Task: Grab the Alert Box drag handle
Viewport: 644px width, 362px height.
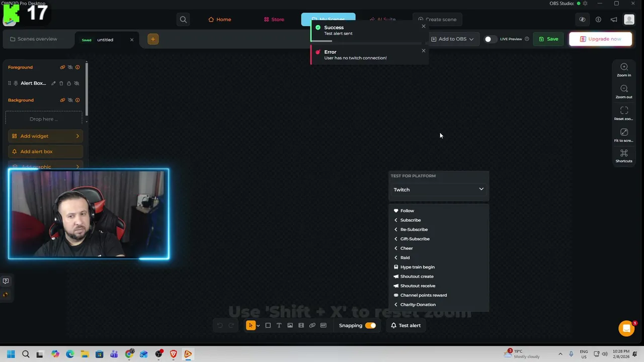Action: [9, 83]
